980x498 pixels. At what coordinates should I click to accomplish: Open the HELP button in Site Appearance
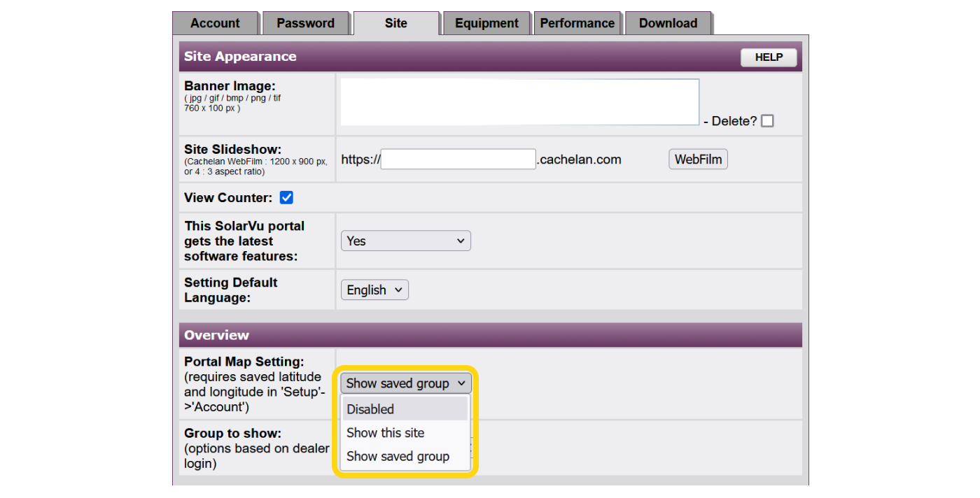point(768,57)
